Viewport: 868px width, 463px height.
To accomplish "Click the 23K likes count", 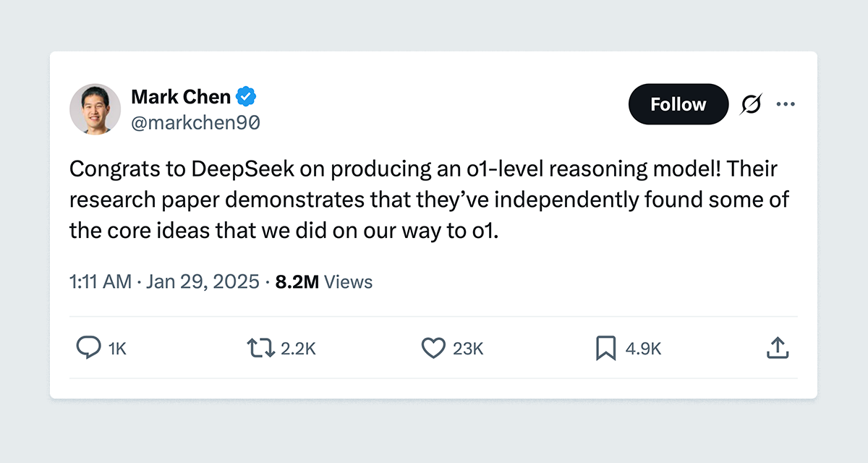I will pos(468,349).
